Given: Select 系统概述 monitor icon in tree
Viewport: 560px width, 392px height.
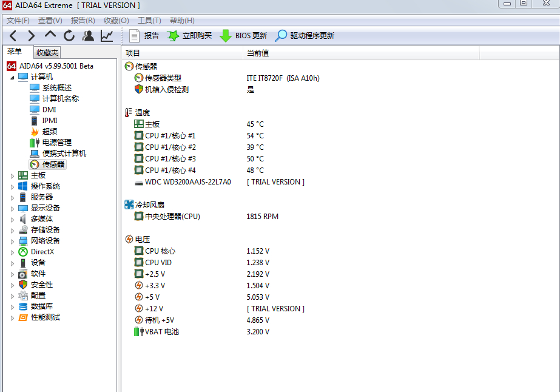Looking at the screenshot, I should coord(35,87).
